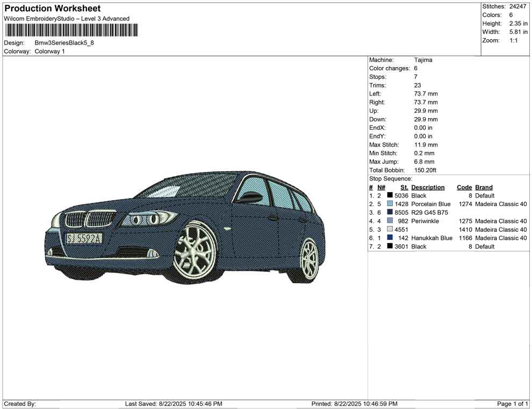Select the Periwinkle color swatch
Image resolution: width=532 pixels, height=409 pixels.
point(390,221)
